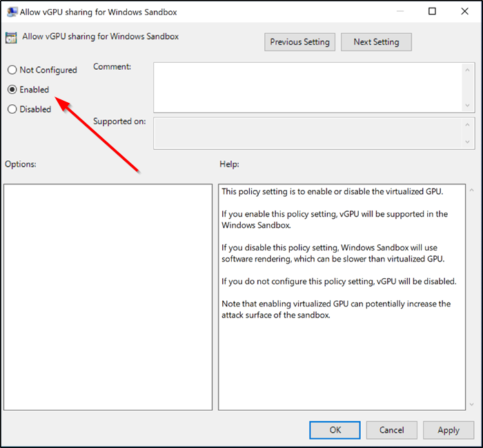Go to the Next Setting
This screenshot has height=448, width=483.
coord(376,42)
